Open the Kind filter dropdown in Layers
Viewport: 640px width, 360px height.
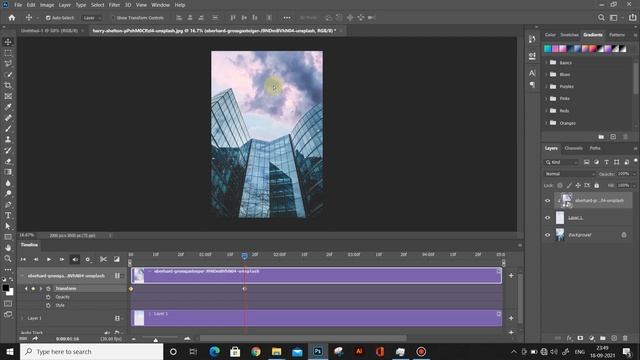point(562,162)
